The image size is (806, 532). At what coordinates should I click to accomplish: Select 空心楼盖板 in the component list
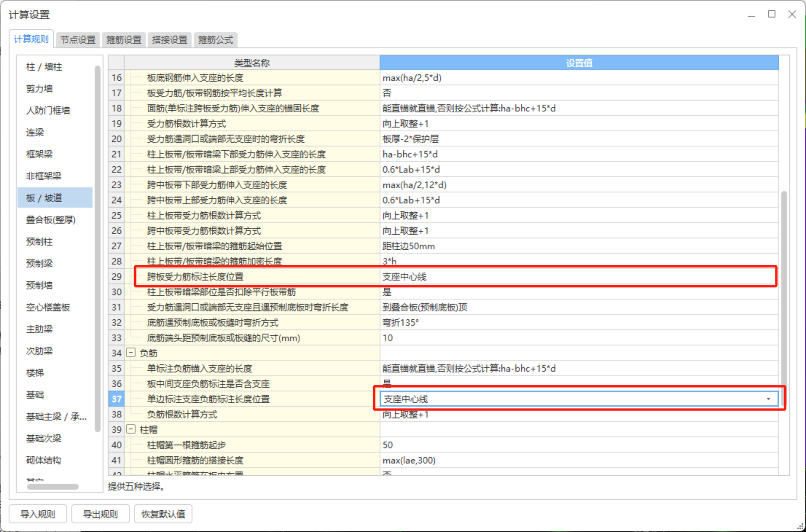(55, 307)
